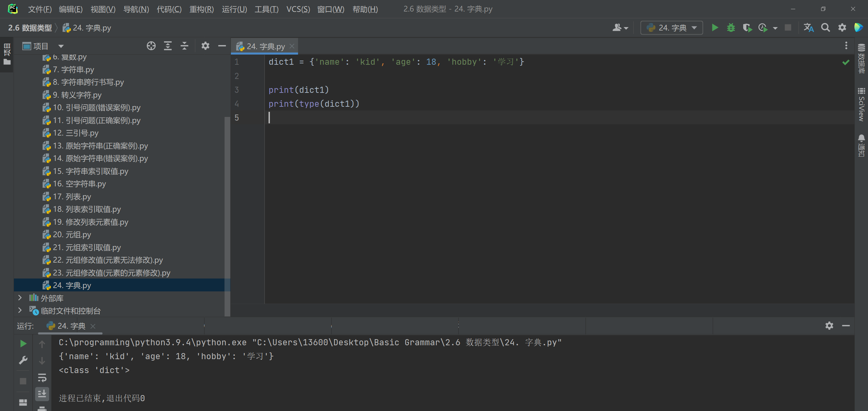Close the 24. 字典 run tab
Screen dimensions: 868x411
click(x=93, y=326)
